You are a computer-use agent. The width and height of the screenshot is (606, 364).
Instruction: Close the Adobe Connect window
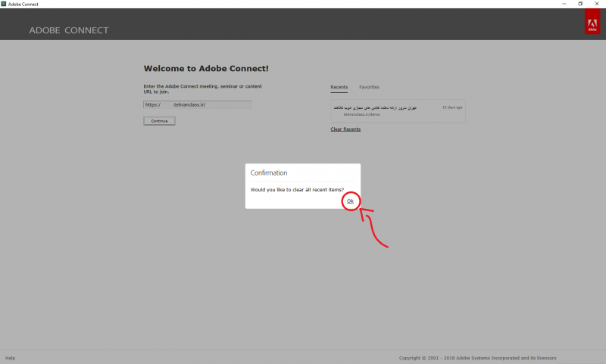[x=598, y=4]
